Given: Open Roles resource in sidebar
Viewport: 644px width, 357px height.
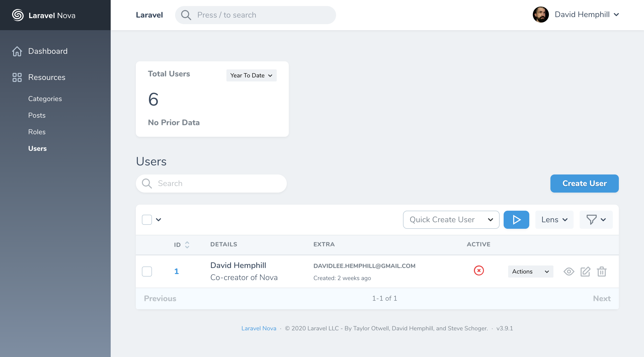Looking at the screenshot, I should pos(37,132).
